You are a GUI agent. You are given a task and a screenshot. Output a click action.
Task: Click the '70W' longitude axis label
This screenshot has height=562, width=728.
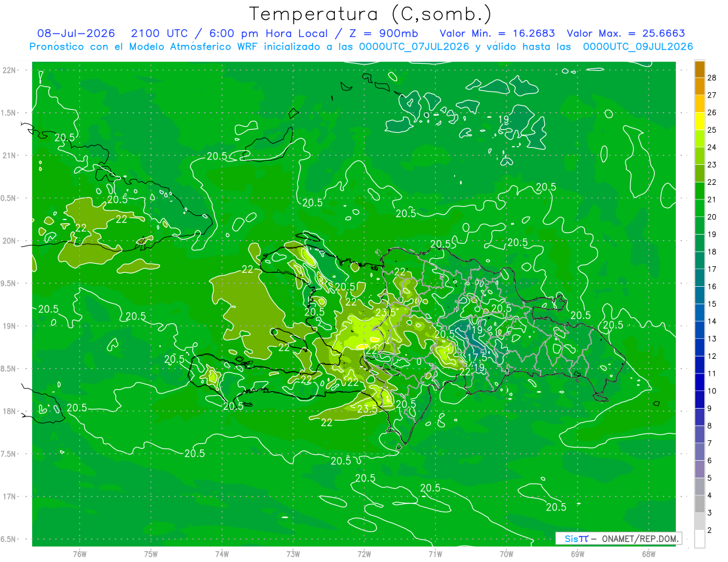507,554
